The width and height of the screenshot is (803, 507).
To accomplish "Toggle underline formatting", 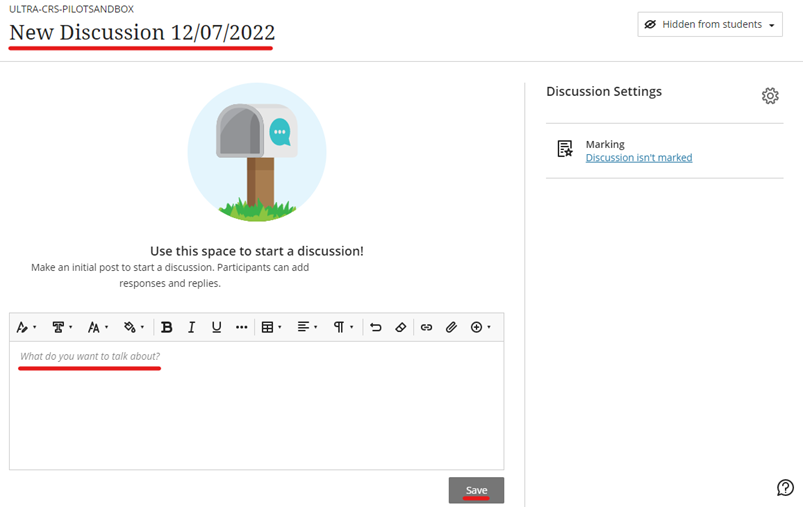I will point(217,327).
